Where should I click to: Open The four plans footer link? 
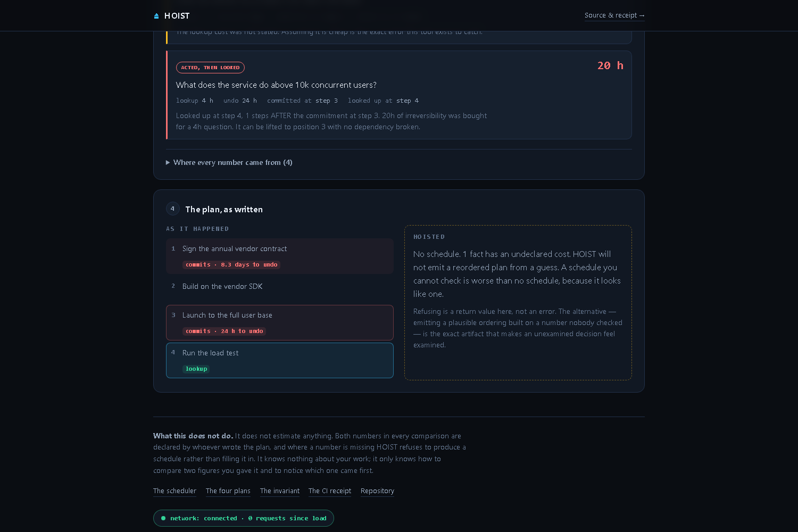tap(228, 491)
